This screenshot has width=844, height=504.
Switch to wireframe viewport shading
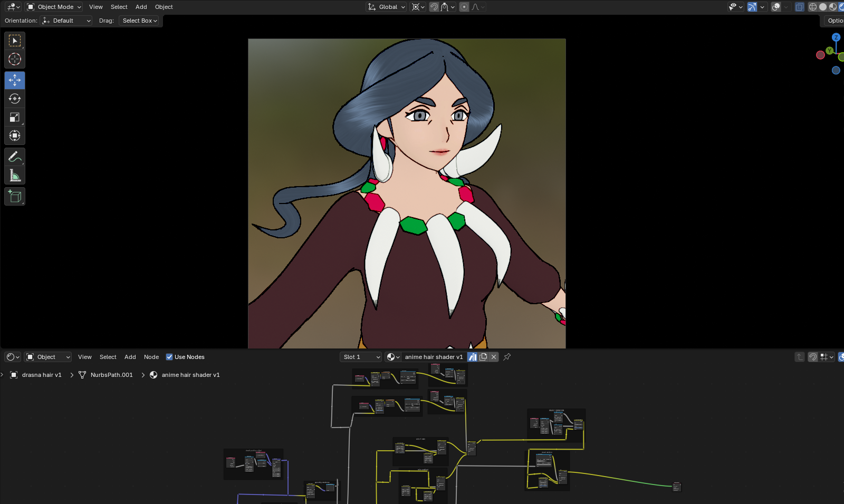(x=813, y=7)
